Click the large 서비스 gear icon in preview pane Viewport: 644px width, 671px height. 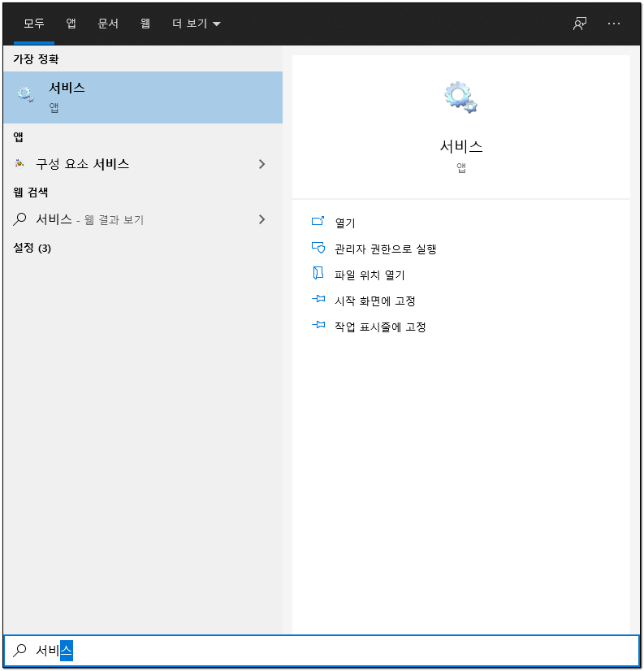[x=460, y=97]
